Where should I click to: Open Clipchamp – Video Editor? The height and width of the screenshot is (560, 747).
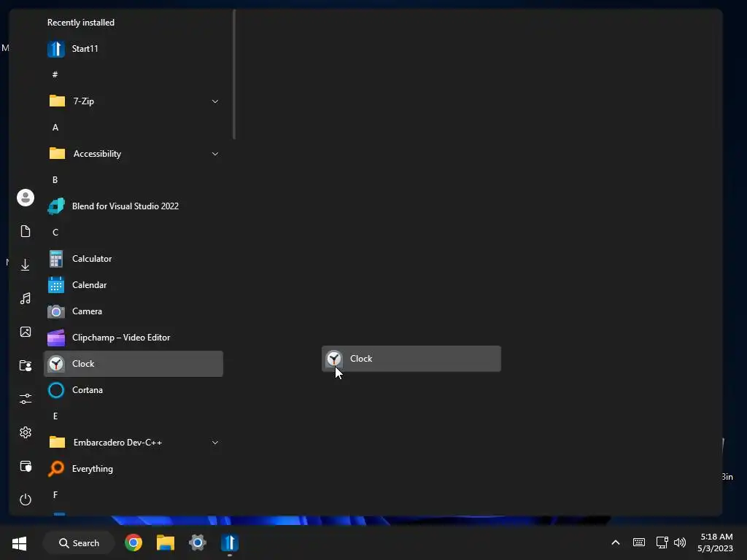[x=133, y=337]
